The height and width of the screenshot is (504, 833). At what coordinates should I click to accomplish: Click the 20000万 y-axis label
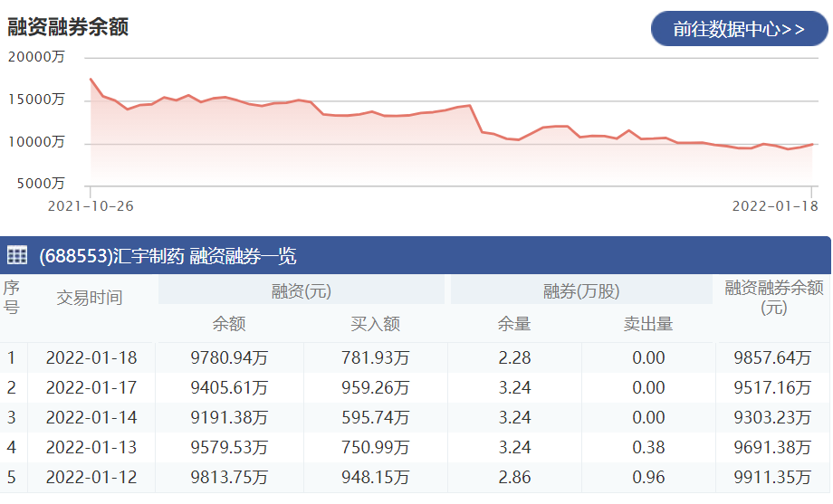point(36,57)
